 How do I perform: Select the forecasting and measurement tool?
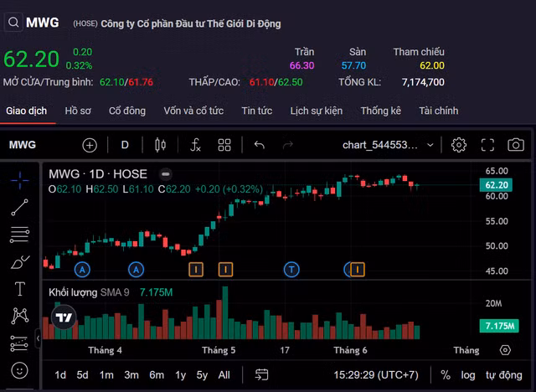point(19,343)
